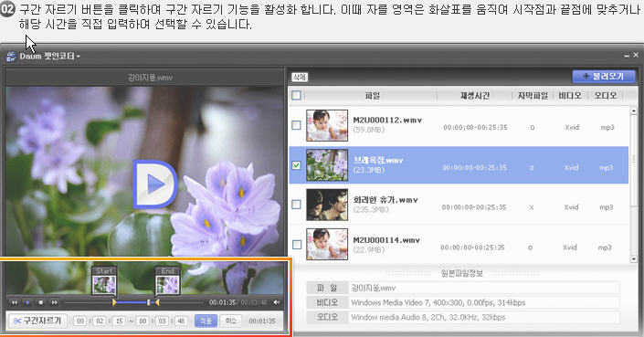
Task: Close the PotEncoder window
Action: (636, 55)
